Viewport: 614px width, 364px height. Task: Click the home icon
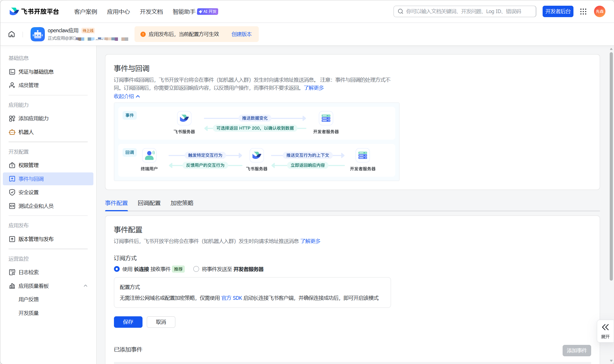[x=11, y=34]
